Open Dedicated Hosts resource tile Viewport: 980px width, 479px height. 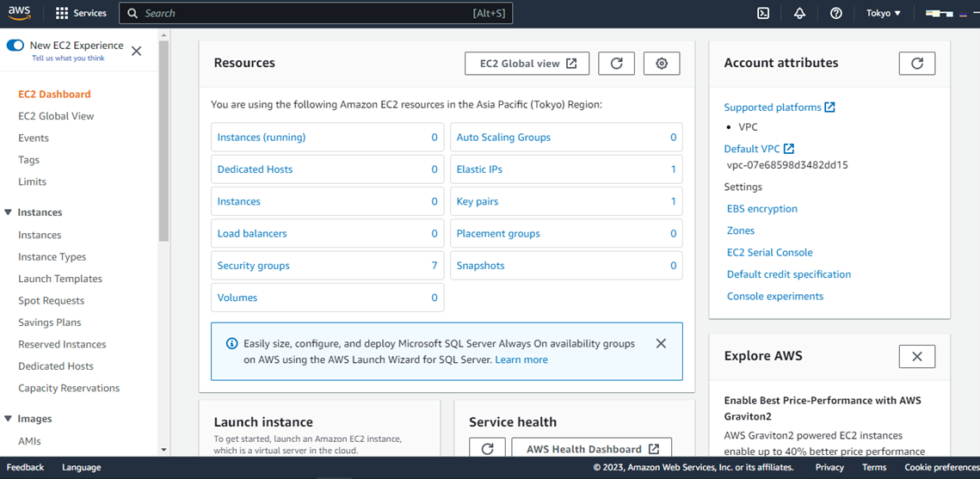pos(328,169)
